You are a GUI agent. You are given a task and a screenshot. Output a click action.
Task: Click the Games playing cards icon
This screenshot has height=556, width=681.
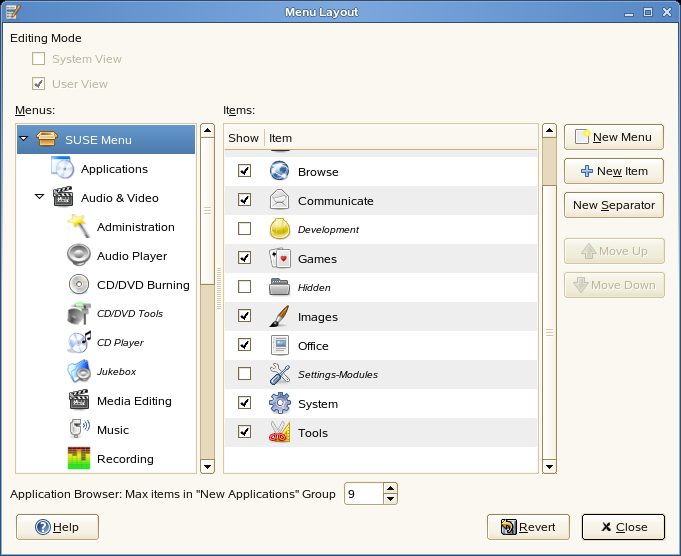pyautogui.click(x=280, y=259)
